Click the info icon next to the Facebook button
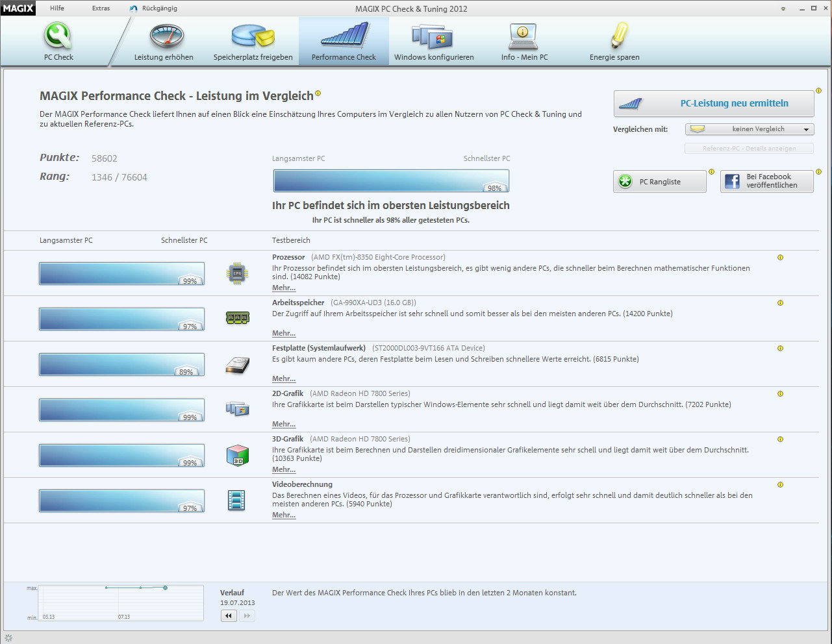This screenshot has height=644, width=832. click(x=818, y=172)
